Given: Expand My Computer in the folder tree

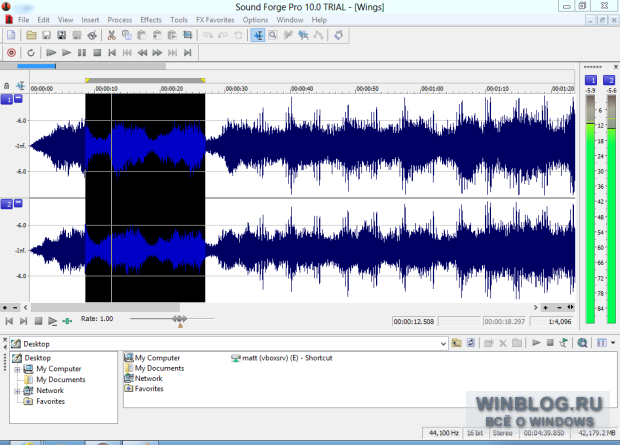Looking at the screenshot, I should (x=17, y=369).
